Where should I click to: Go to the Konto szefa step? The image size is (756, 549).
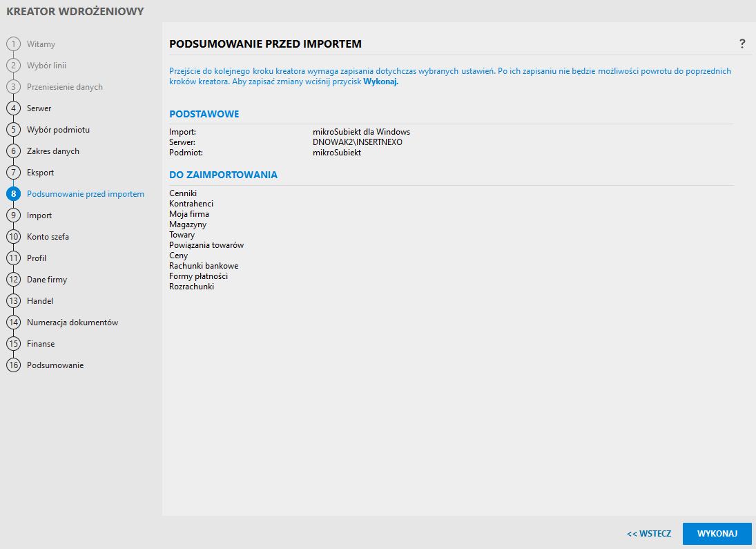pyautogui.click(x=48, y=236)
